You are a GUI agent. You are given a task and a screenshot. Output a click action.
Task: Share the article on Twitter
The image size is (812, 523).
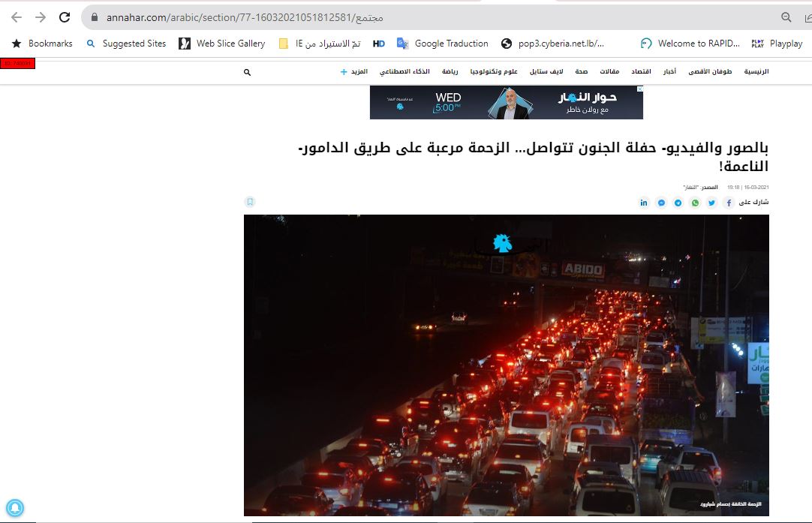click(711, 203)
